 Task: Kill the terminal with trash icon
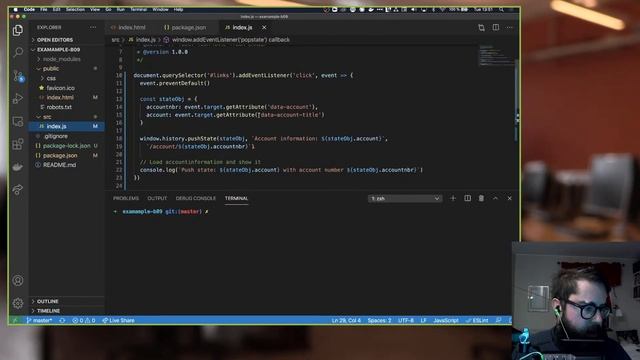pos(481,198)
